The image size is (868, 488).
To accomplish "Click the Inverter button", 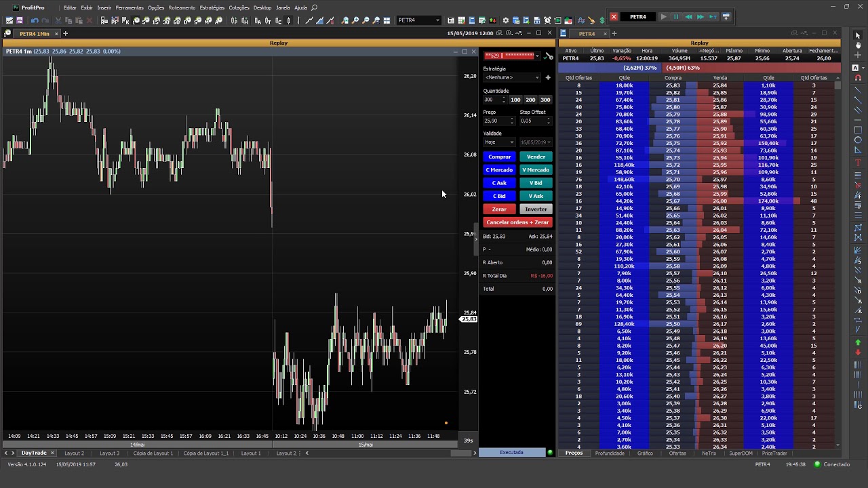I will tap(536, 209).
